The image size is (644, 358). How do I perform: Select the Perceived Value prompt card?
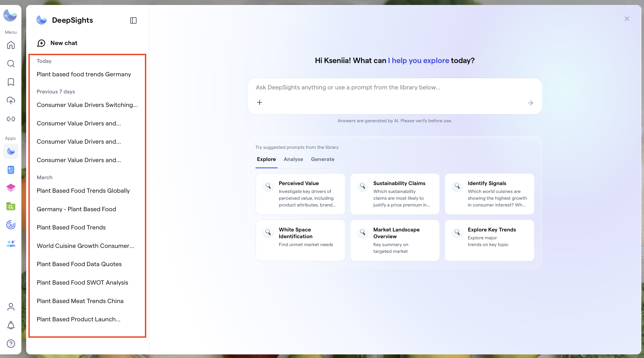pos(300,194)
